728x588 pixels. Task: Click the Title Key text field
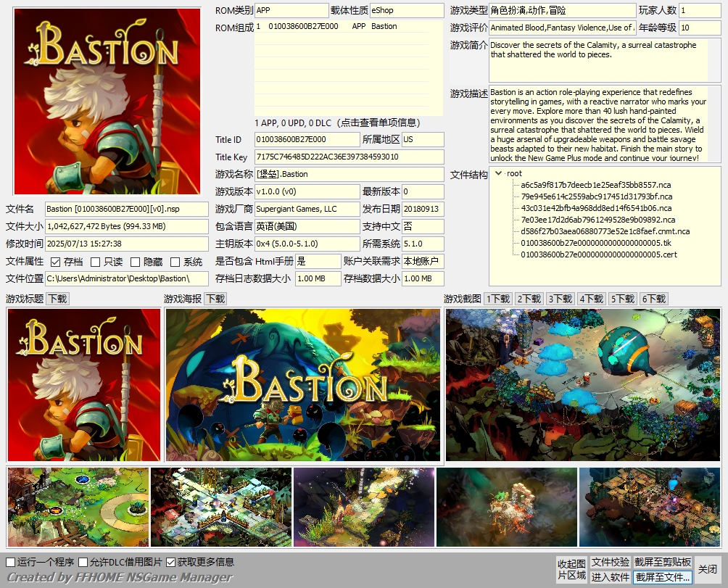point(348,157)
